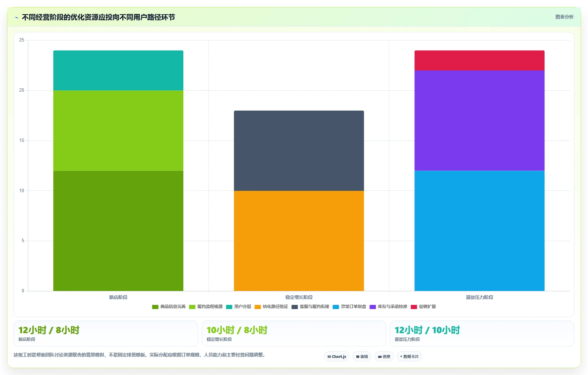Click the 新店阶段 caption in the stat card
Viewport: 588px width, 375px height.
click(27, 339)
